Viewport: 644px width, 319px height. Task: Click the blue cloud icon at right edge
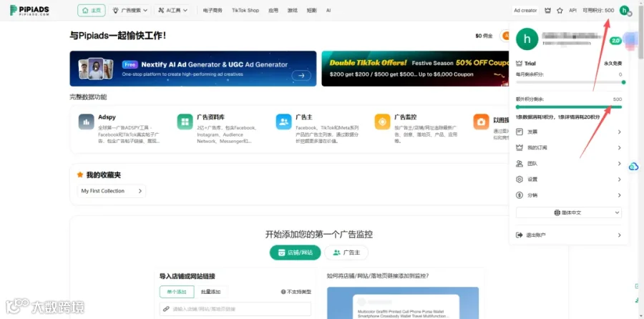634,167
